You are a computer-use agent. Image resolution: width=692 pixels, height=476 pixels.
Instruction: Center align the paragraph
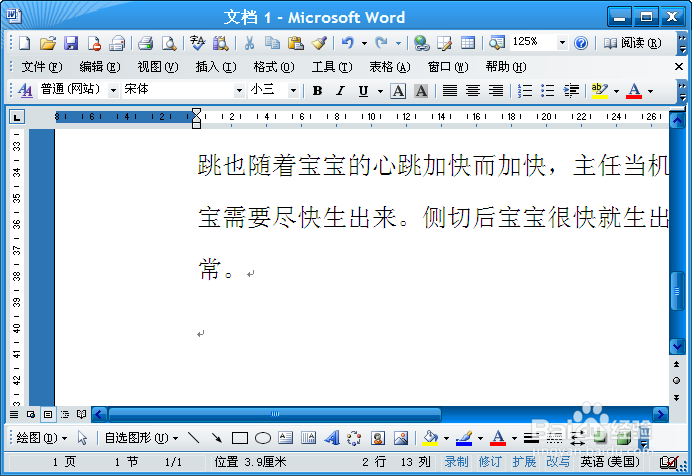(473, 91)
